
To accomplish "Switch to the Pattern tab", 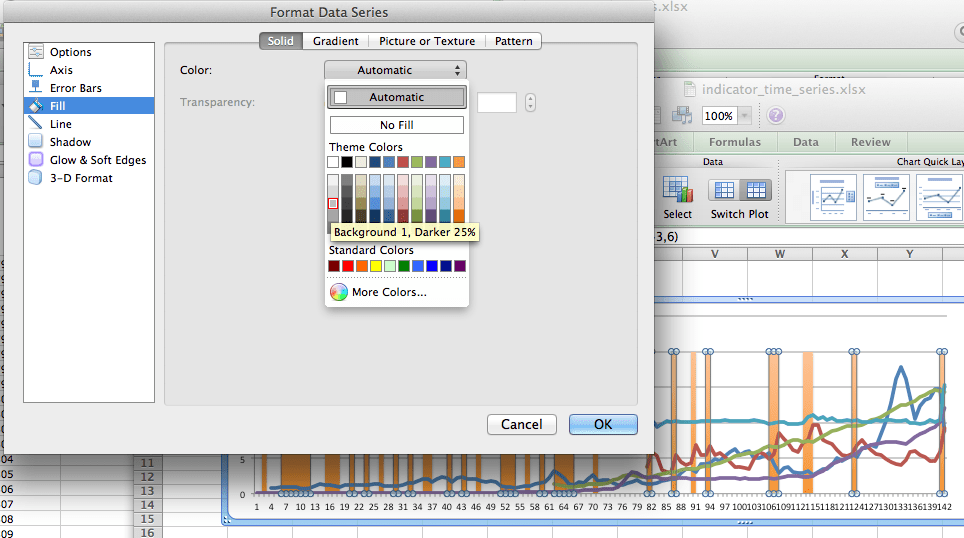I will (x=513, y=41).
